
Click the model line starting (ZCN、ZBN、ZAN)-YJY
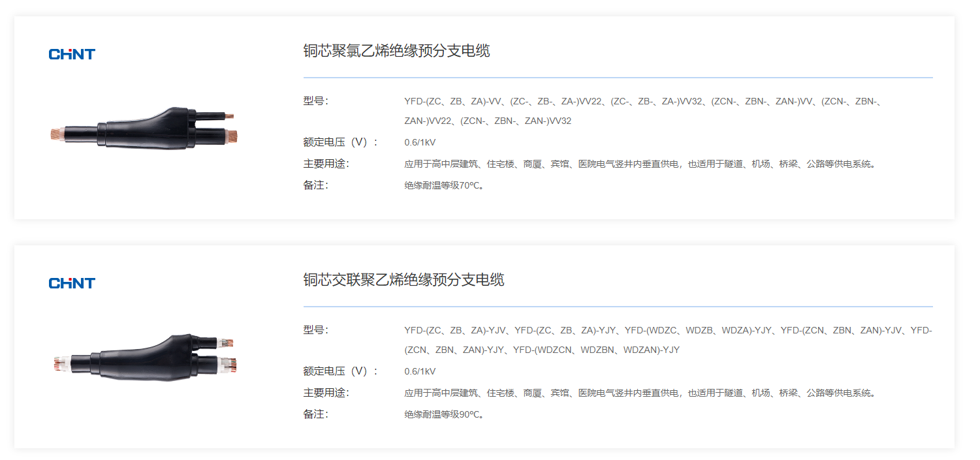click(542, 350)
